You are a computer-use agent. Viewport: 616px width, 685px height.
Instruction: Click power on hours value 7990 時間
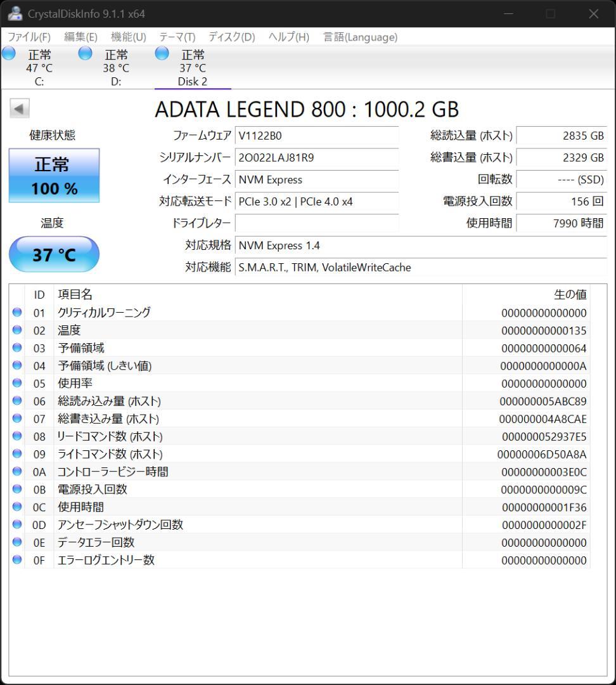(x=561, y=223)
